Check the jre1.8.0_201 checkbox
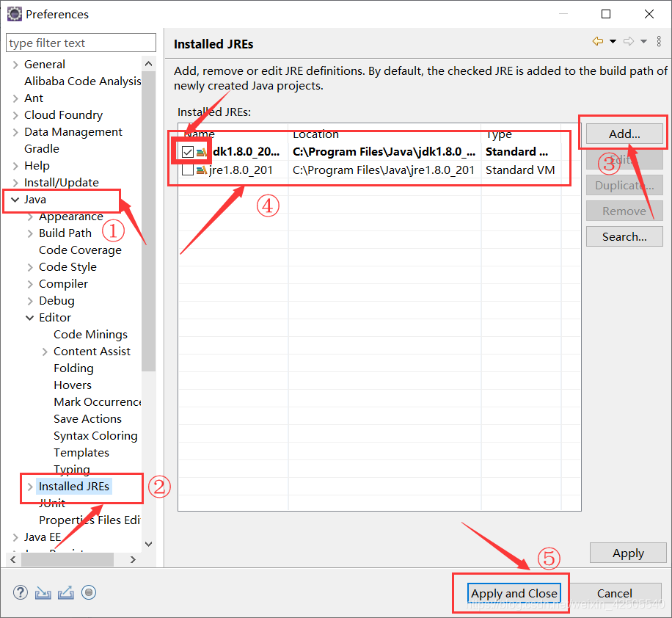Image resolution: width=672 pixels, height=618 pixels. 188,170
